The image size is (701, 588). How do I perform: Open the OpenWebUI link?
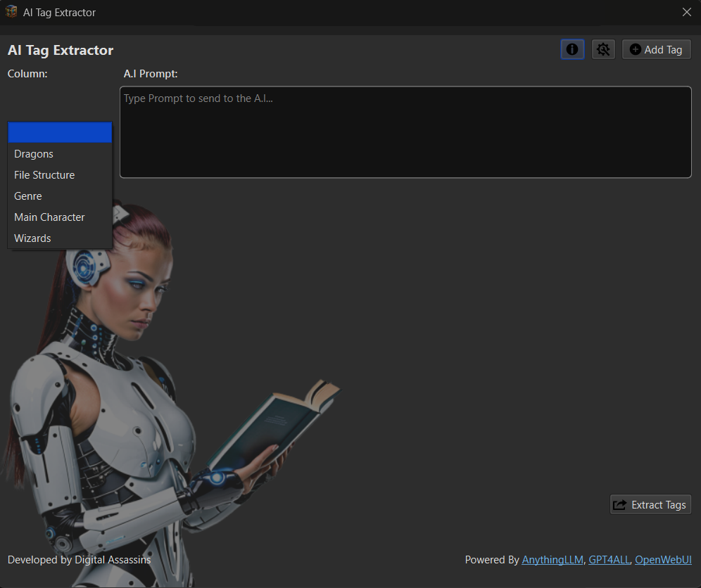[663, 560]
